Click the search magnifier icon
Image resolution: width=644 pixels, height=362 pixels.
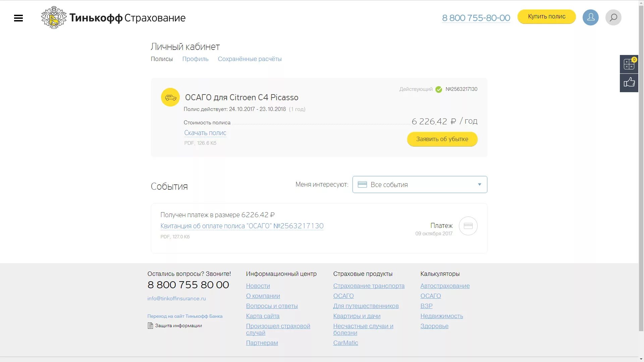613,17
